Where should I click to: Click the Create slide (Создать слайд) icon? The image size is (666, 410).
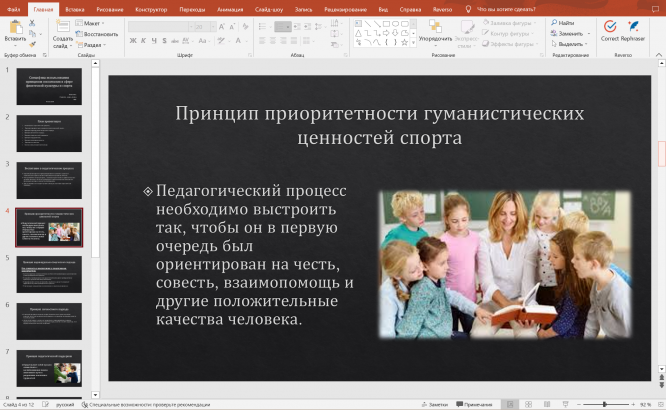[62, 27]
